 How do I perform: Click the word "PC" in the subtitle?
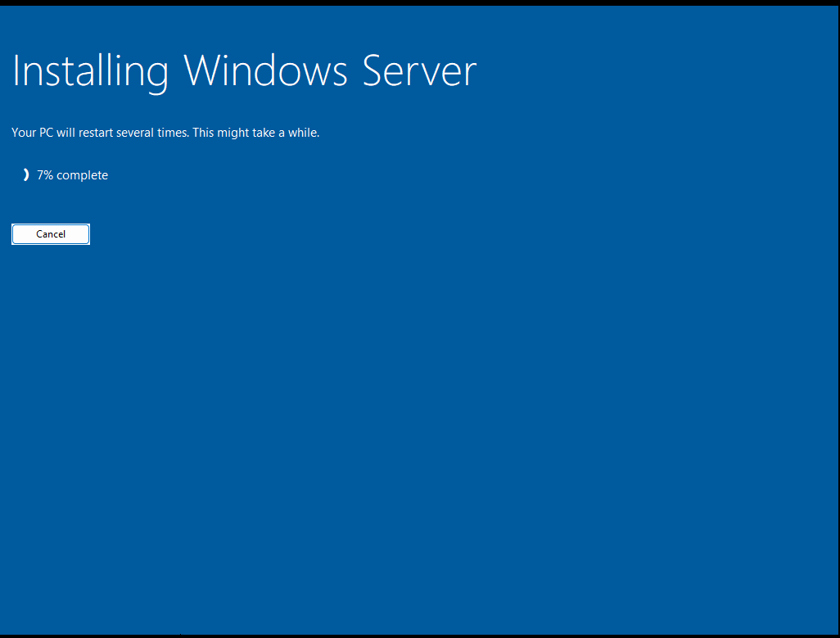pos(47,133)
